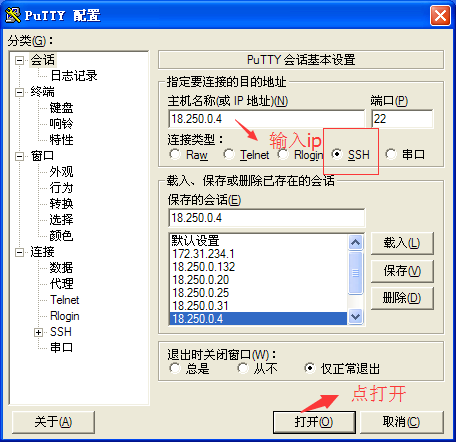456x442 pixels.
Task: Select session 18.250.0.20 in list
Action: coord(258,280)
